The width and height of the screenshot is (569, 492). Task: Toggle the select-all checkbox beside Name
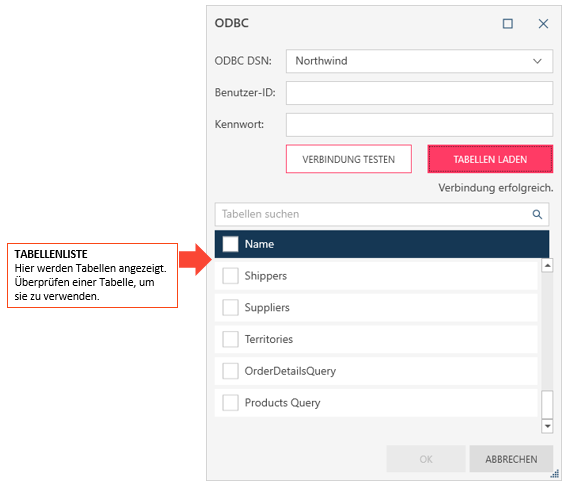point(230,244)
